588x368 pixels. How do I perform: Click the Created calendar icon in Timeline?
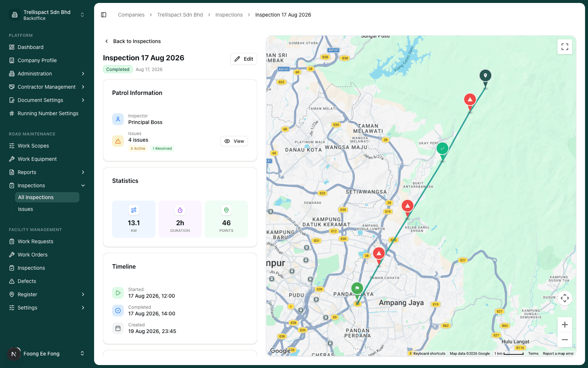point(118,328)
